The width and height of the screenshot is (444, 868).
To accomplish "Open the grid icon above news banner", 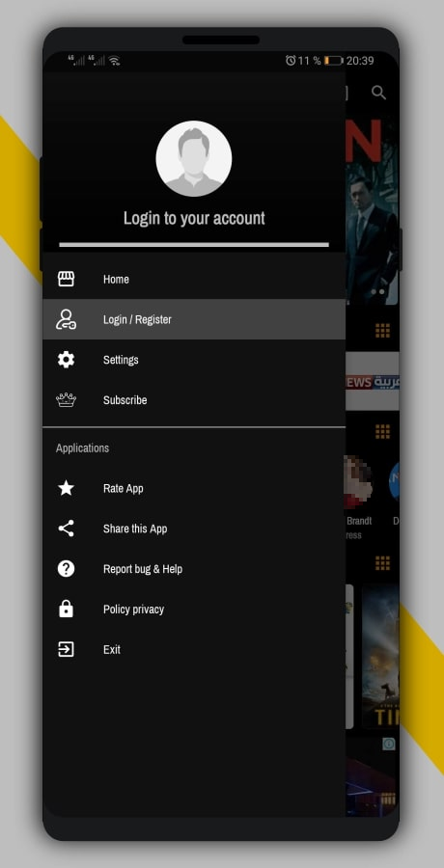I will [382, 331].
